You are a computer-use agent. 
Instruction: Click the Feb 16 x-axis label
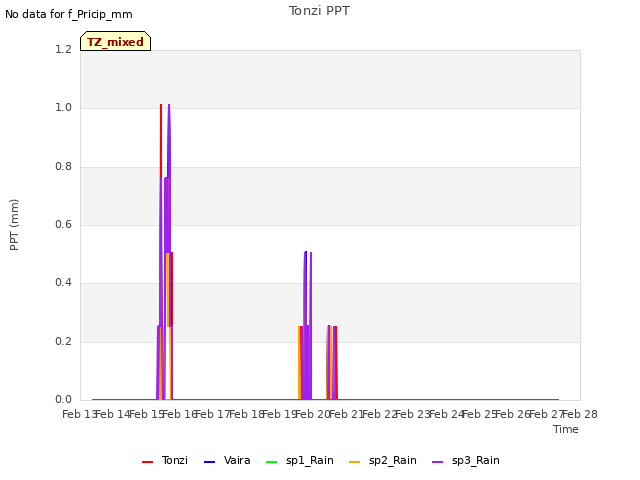click(x=180, y=414)
